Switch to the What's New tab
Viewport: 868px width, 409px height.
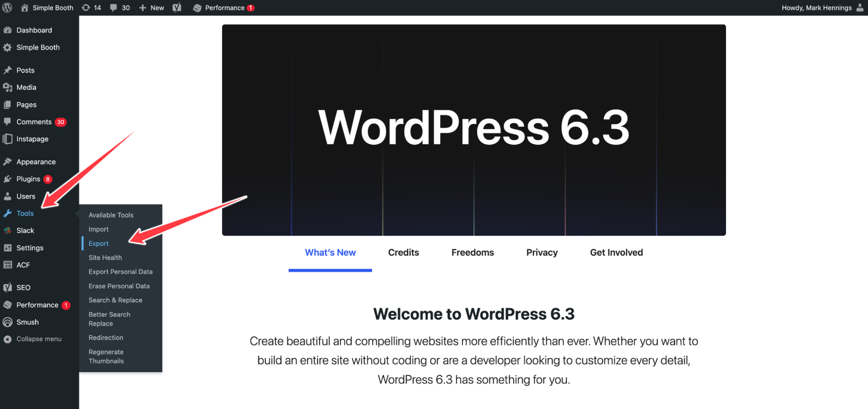tap(330, 253)
